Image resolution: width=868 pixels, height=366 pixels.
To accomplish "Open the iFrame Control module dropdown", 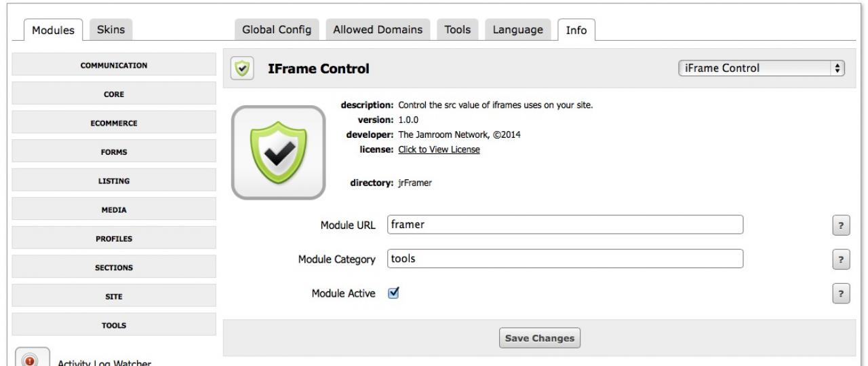I will tap(762, 68).
